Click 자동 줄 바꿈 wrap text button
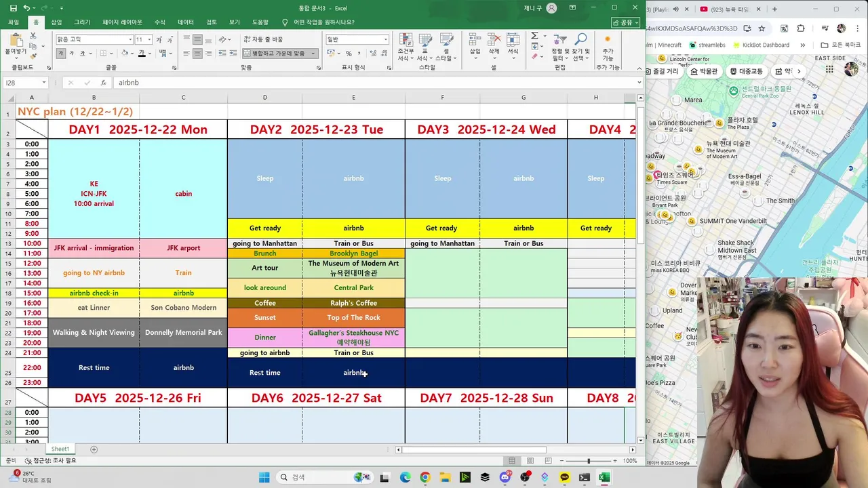 pos(262,39)
